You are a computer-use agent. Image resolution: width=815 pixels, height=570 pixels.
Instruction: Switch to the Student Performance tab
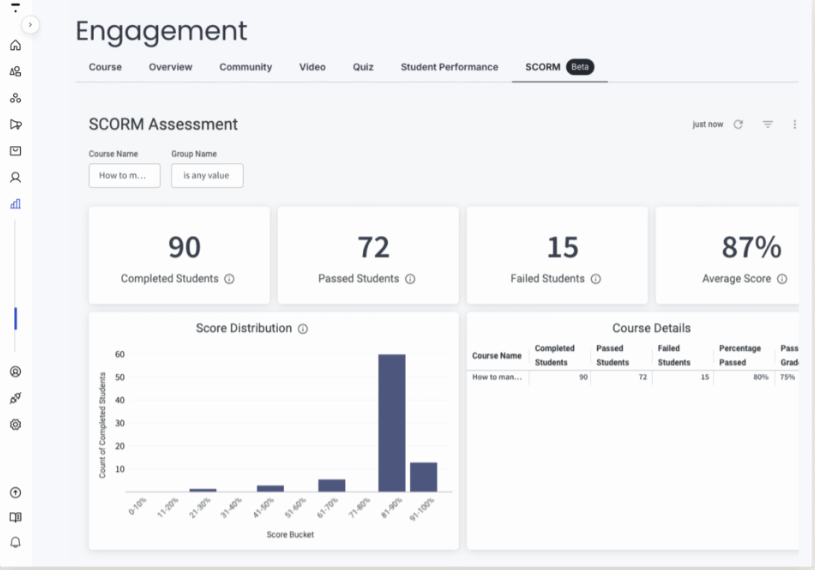(x=449, y=67)
